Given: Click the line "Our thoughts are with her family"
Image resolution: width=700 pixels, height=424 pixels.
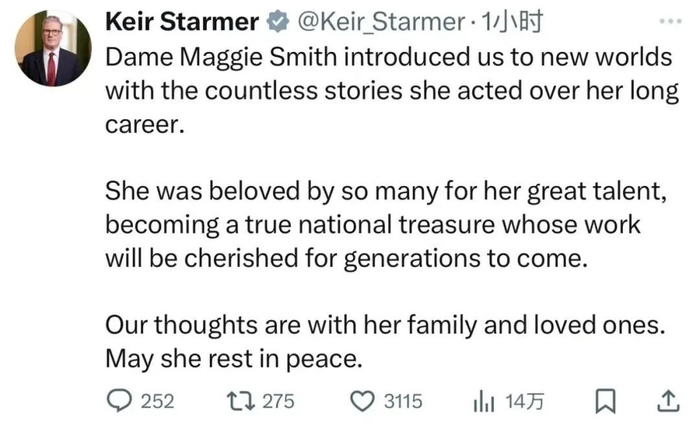Looking at the screenshot, I should point(385,326).
